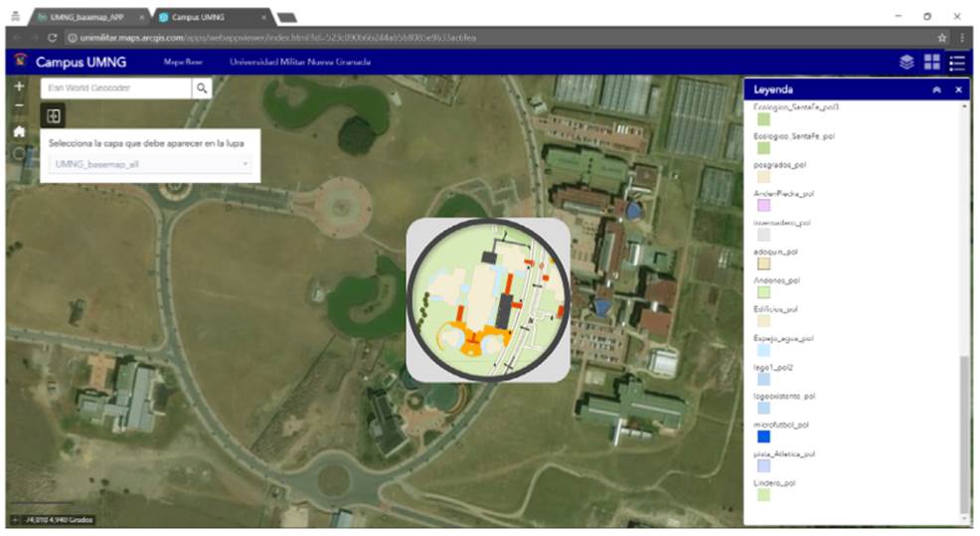Open Universidad Militar Nueva Granada link
980x536 pixels.
(299, 62)
